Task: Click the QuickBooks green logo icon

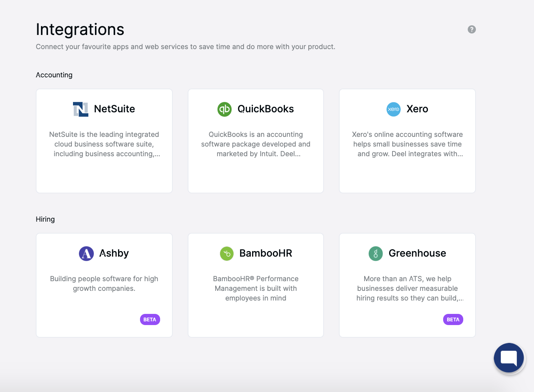Action: tap(225, 109)
